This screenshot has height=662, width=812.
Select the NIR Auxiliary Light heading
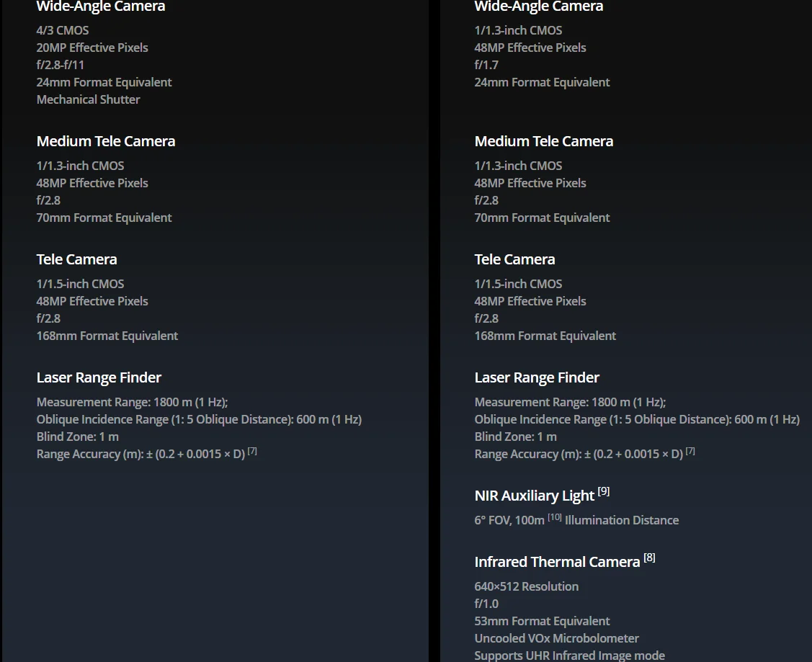tap(534, 496)
